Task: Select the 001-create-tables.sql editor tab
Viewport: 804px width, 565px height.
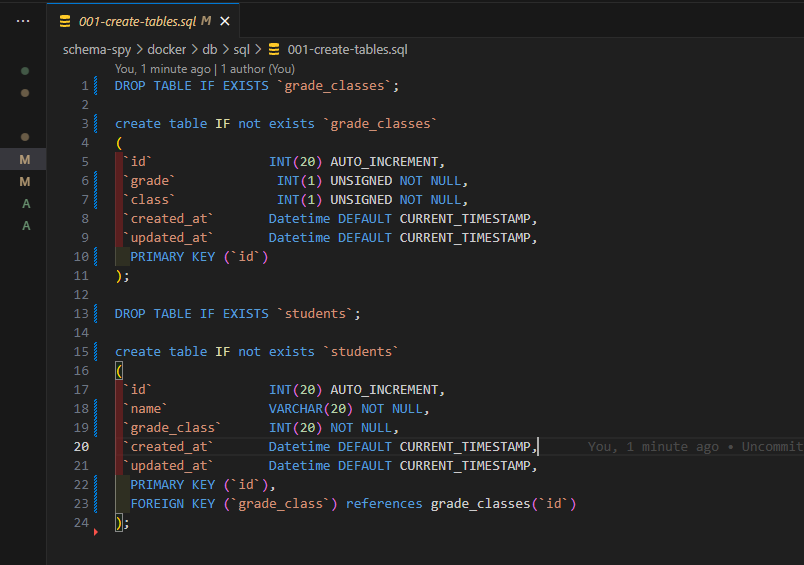Action: pyautogui.click(x=143, y=21)
